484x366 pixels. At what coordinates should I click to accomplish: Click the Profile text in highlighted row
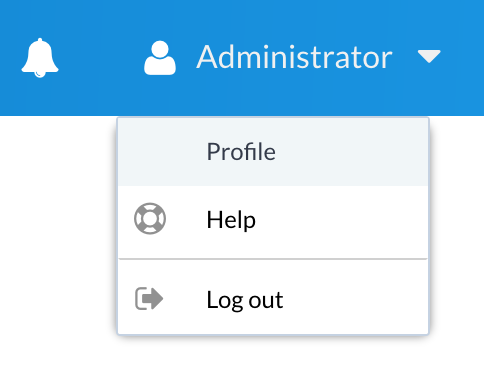[x=241, y=152]
